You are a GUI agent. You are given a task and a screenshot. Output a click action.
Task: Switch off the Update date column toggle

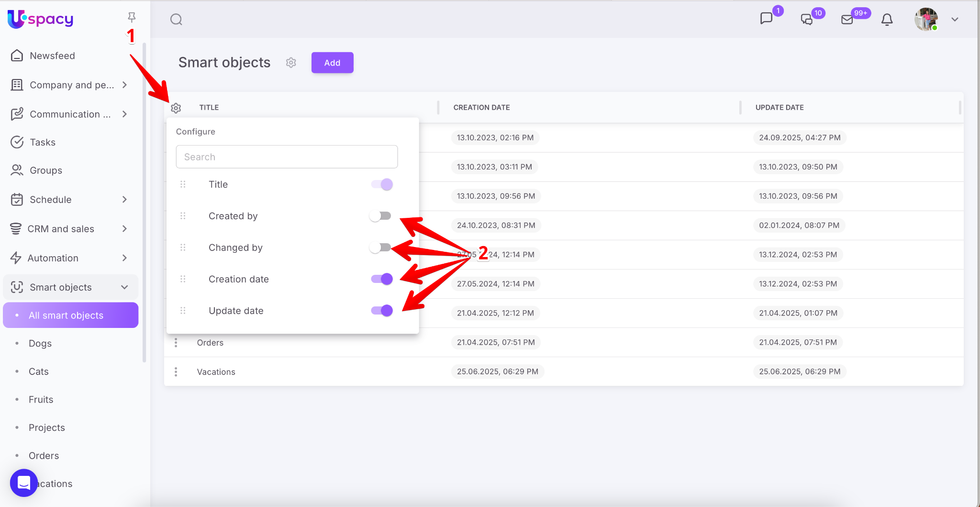[x=382, y=311]
